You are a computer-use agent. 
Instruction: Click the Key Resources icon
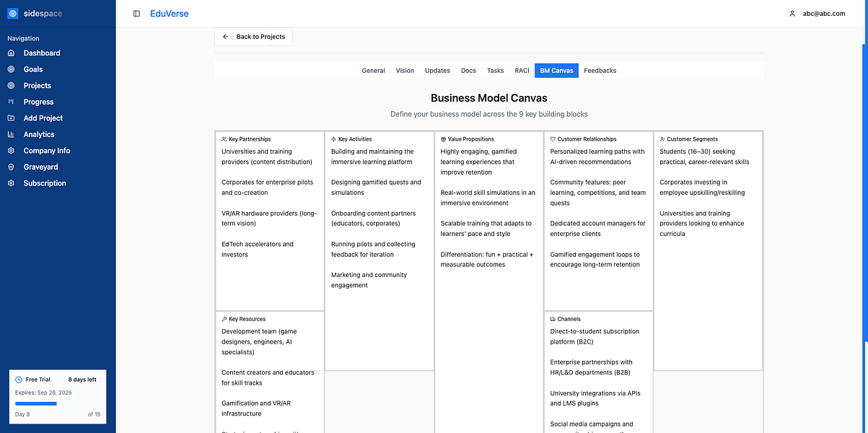224,319
